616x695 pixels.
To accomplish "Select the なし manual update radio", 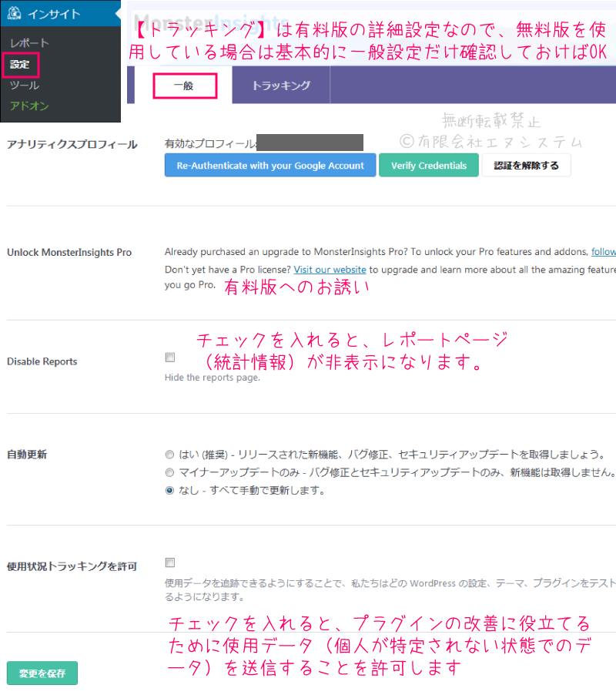I will tap(169, 490).
